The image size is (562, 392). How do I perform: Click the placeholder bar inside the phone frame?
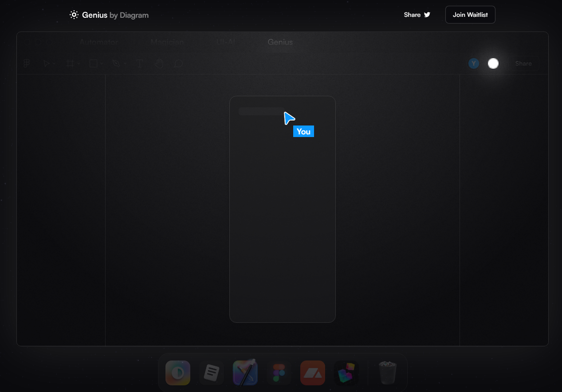click(x=262, y=111)
